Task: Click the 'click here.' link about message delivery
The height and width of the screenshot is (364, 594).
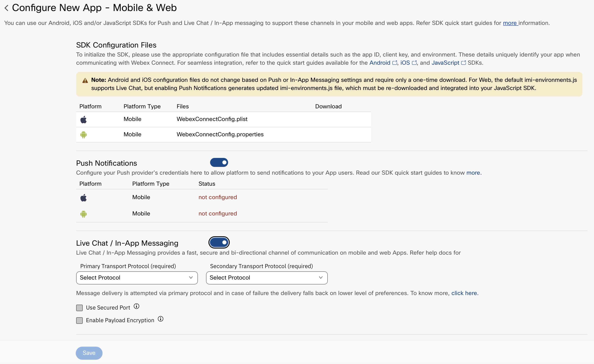Action: 465,293
